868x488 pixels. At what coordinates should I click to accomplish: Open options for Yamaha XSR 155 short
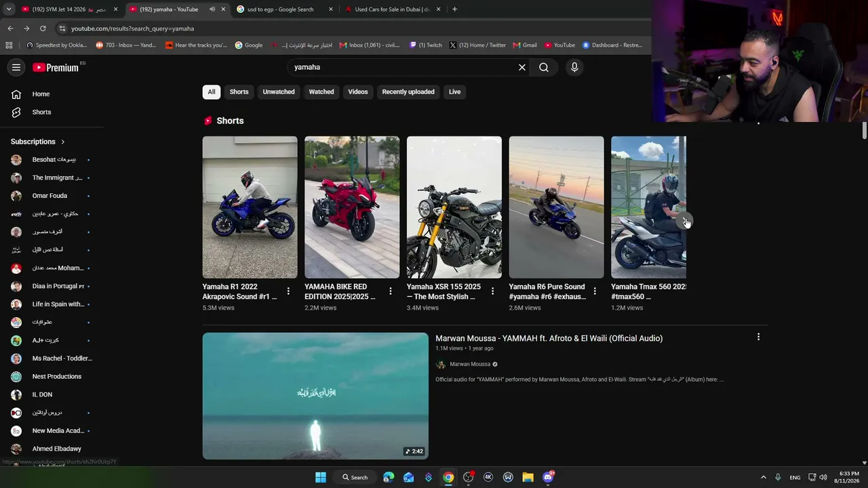pos(493,291)
